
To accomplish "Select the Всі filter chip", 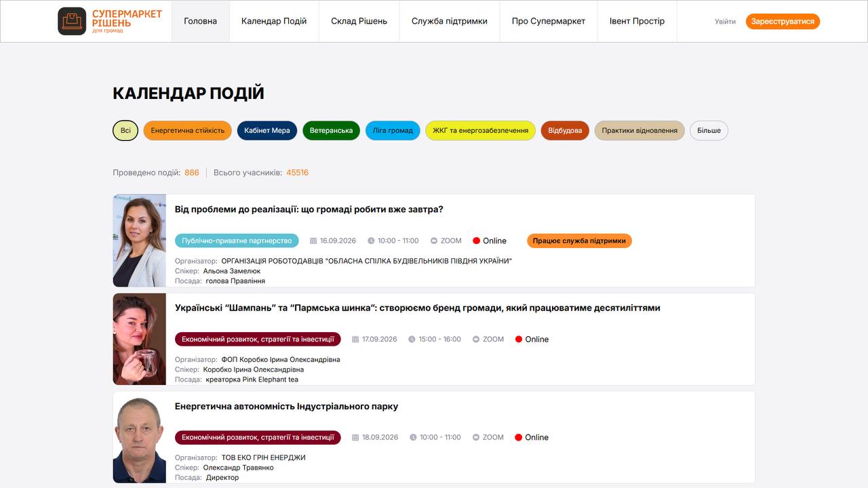I will [x=125, y=131].
